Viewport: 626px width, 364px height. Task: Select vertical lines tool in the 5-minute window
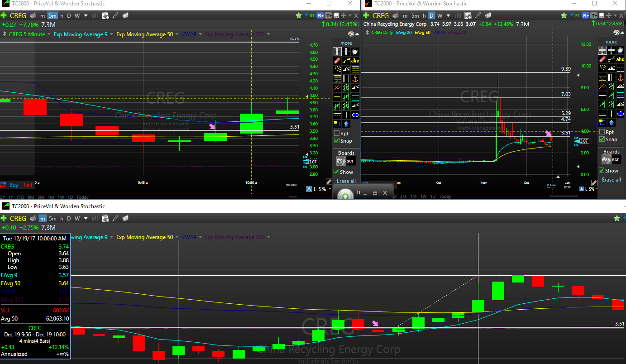click(346, 78)
